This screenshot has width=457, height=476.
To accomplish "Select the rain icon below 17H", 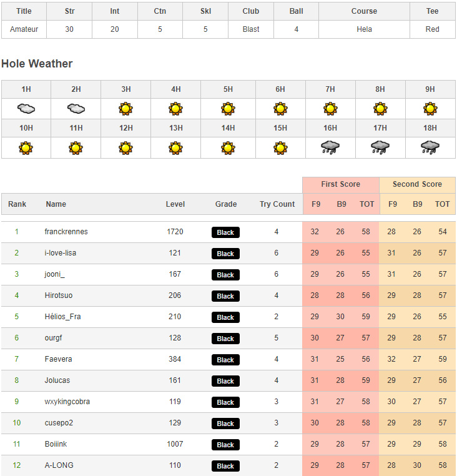I will pos(380,147).
